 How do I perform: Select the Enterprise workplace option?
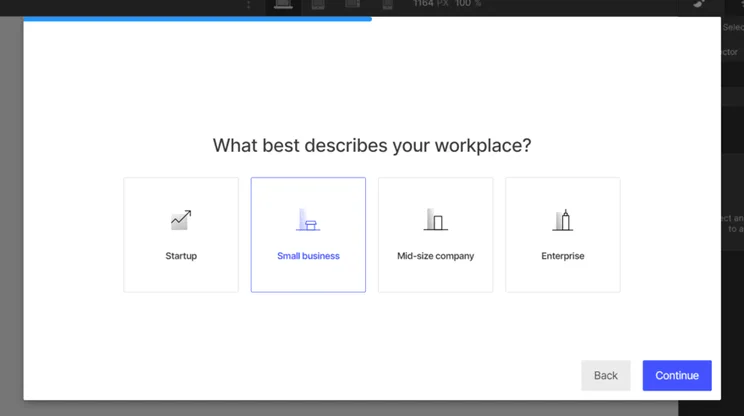[x=563, y=235]
